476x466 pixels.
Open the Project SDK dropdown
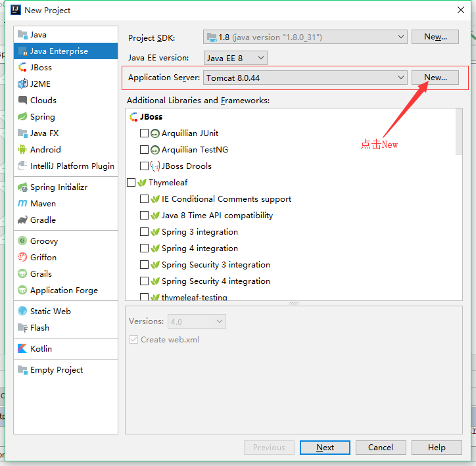305,37
